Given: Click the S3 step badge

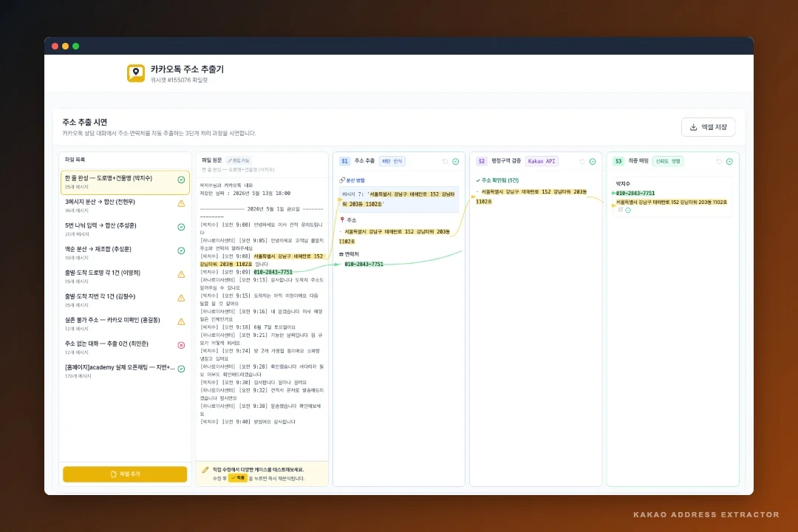Looking at the screenshot, I should coord(618,161).
